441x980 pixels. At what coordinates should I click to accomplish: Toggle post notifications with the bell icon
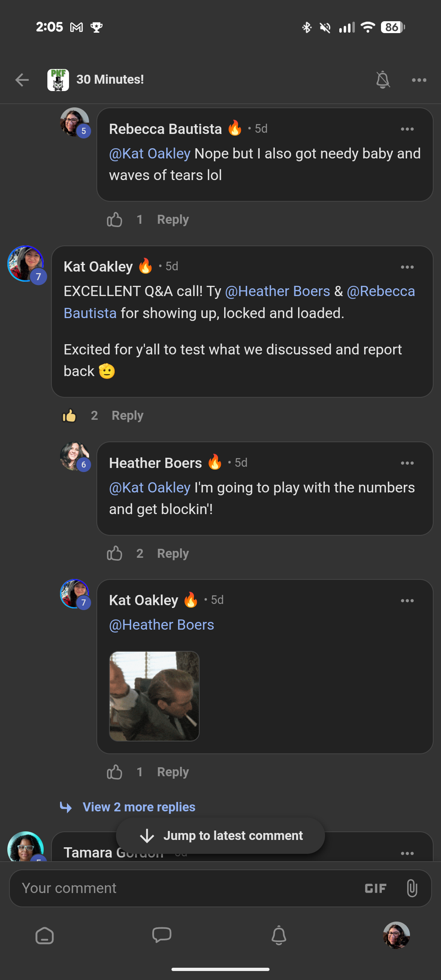pos(383,80)
